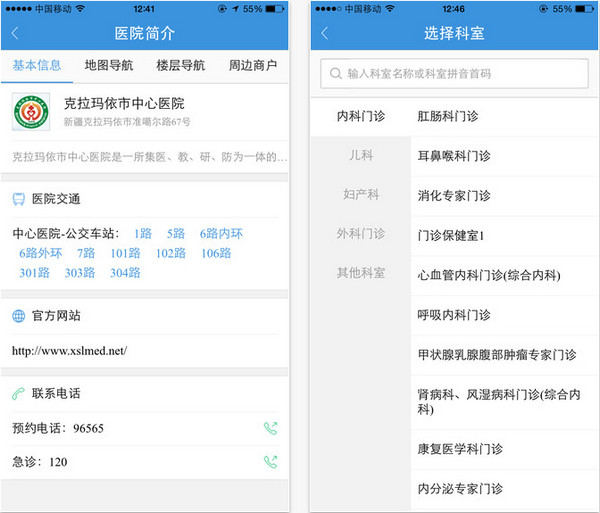The height and width of the screenshot is (513, 600).
Task: Choose 门诊保健室1 department
Action: coord(504,236)
